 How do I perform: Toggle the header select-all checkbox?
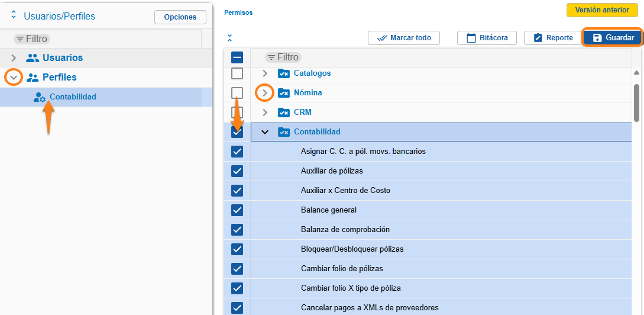coord(237,57)
